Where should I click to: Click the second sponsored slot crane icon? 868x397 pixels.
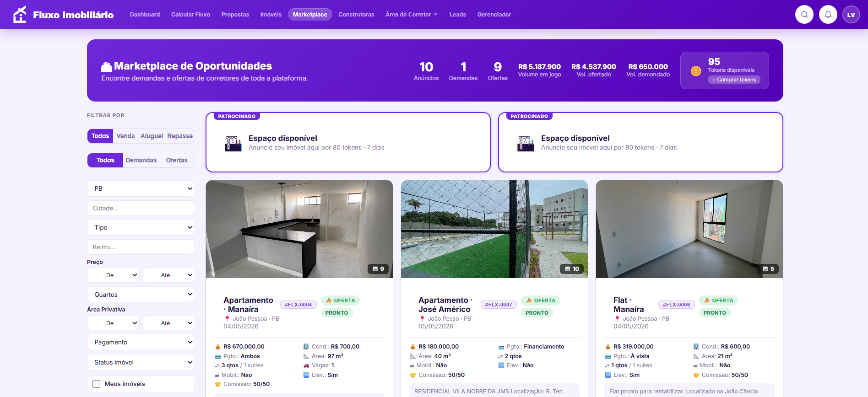(x=526, y=143)
